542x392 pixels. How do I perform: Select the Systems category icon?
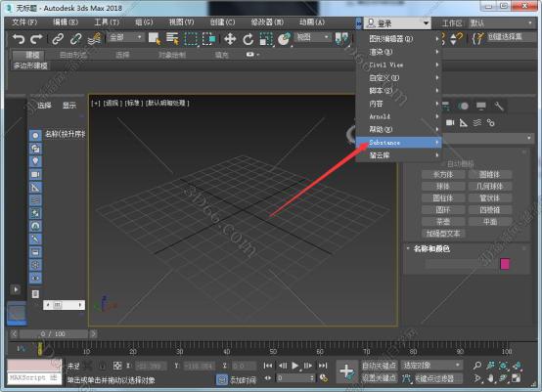click(x=490, y=122)
